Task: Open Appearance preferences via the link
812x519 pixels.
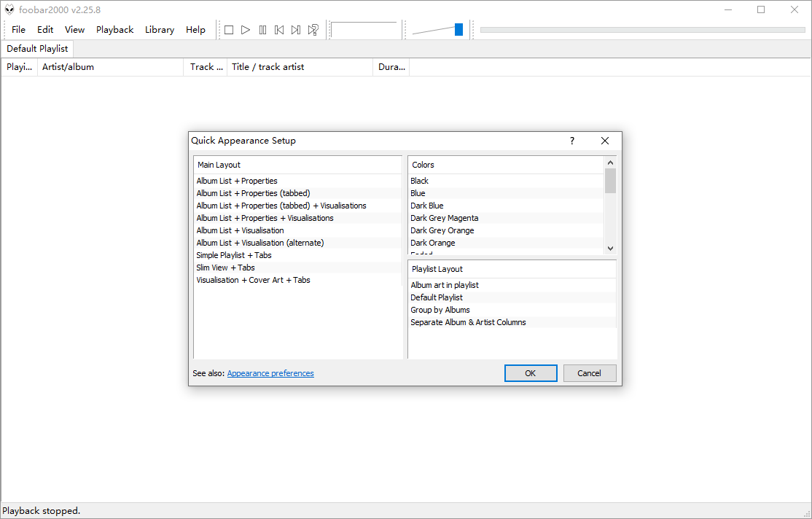Action: (x=270, y=372)
